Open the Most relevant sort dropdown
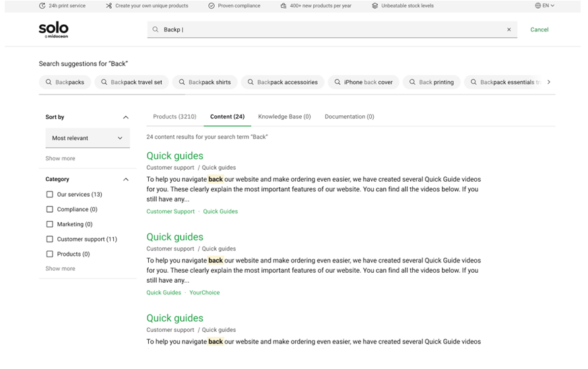This screenshot has width=588, height=369. (88, 138)
